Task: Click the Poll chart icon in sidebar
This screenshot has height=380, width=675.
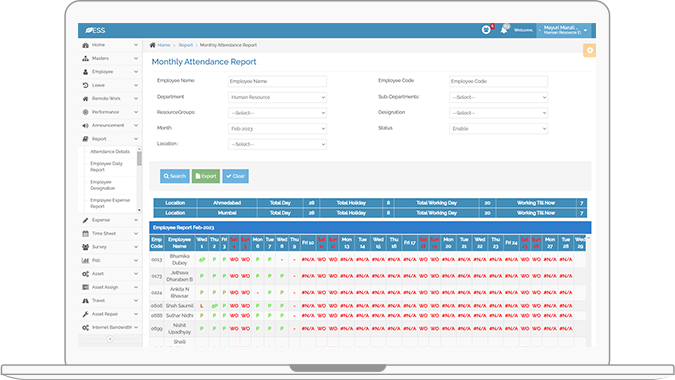Action: click(x=85, y=260)
